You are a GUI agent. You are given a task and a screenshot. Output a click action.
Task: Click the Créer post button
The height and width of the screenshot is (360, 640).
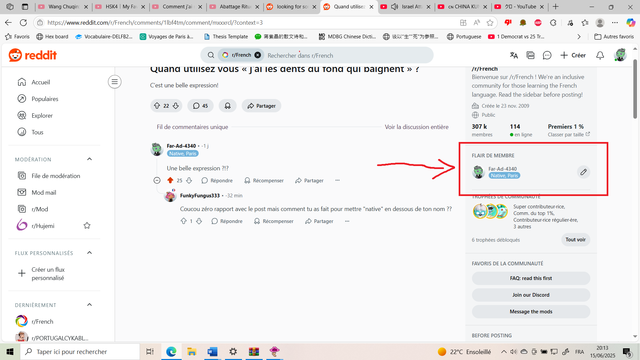pyautogui.click(x=573, y=55)
